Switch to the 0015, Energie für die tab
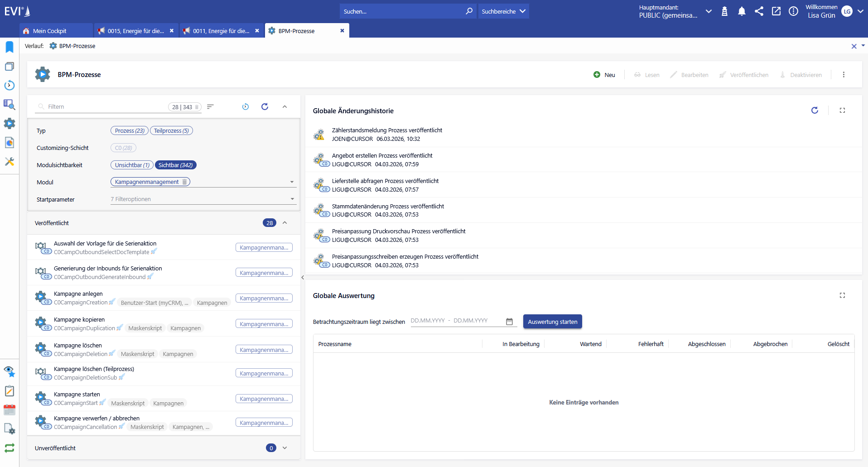 point(135,31)
